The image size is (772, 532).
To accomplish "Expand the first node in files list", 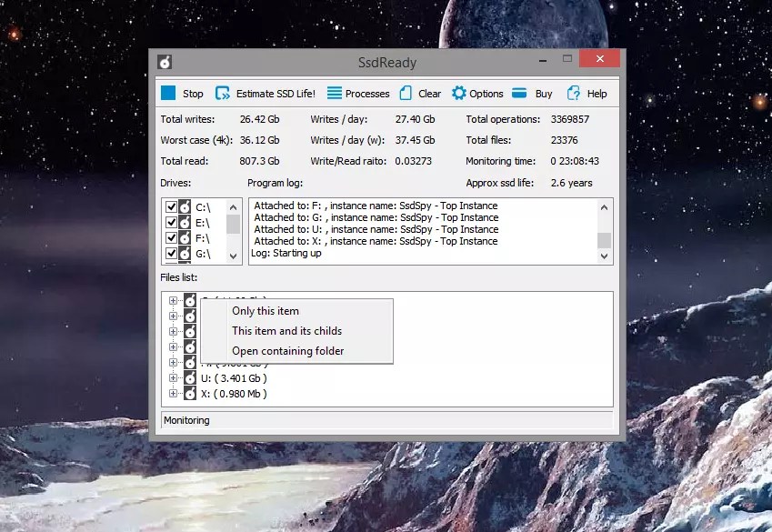I will point(173,300).
